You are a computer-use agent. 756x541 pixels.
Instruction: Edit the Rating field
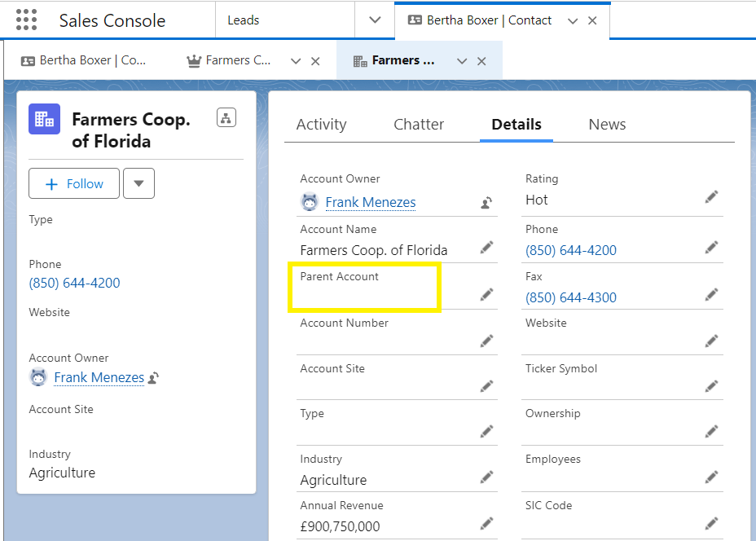(712, 196)
